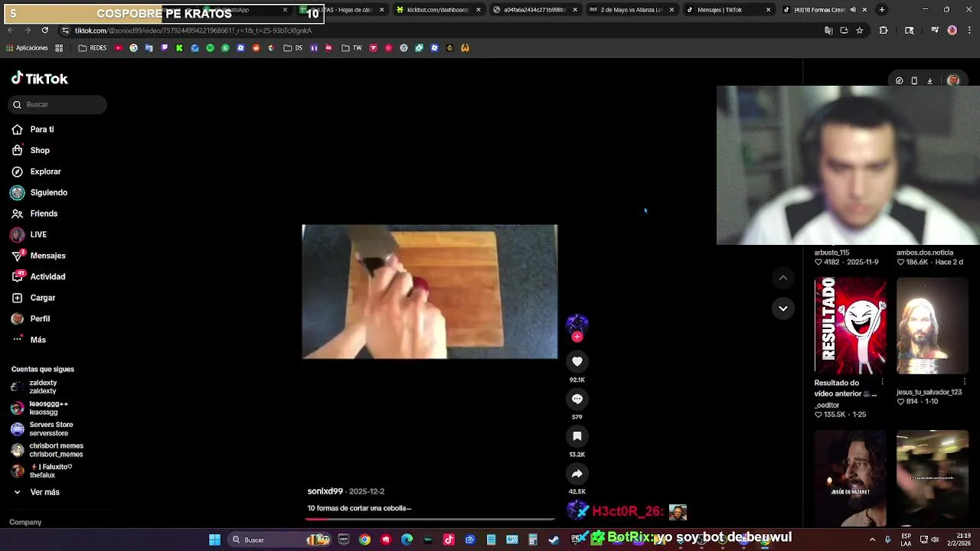This screenshot has height=551, width=980.
Task: Open the Cargar upload page
Action: click(34, 298)
